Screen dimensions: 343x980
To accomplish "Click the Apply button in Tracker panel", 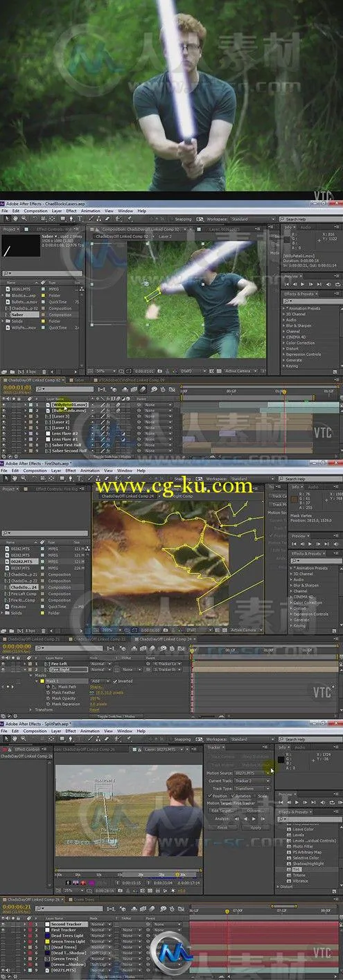I will [x=255, y=828].
